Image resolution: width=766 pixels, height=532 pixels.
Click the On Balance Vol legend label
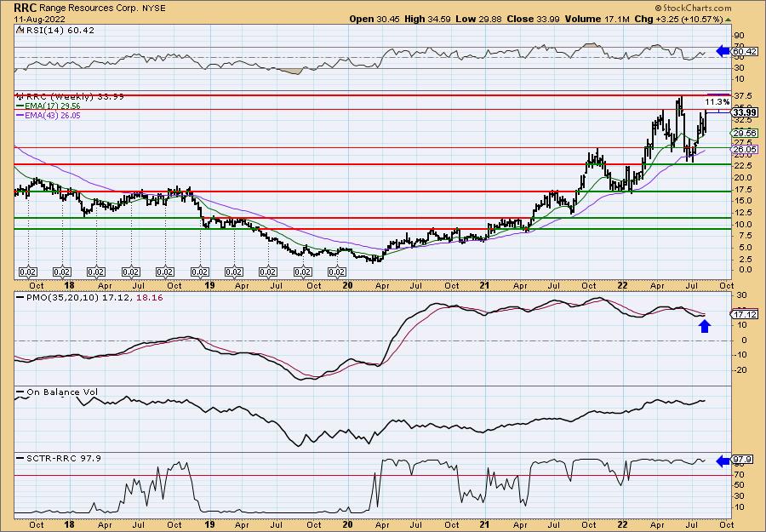pos(62,392)
